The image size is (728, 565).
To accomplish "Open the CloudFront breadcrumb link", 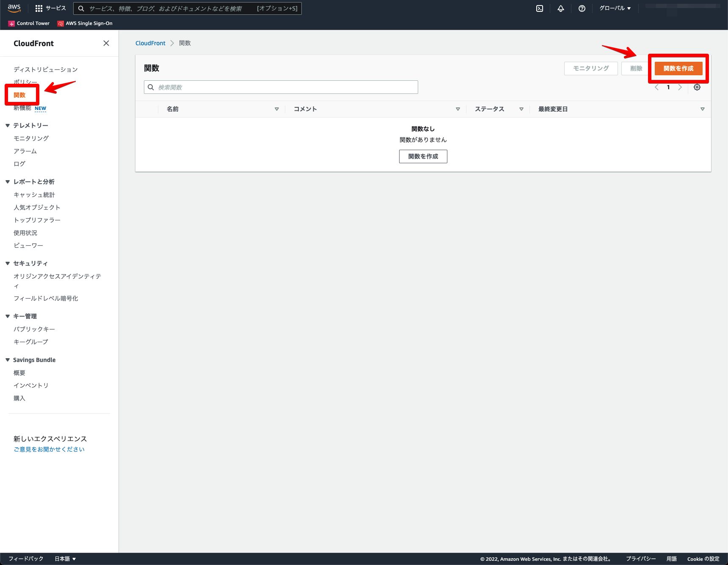I will pyautogui.click(x=150, y=43).
